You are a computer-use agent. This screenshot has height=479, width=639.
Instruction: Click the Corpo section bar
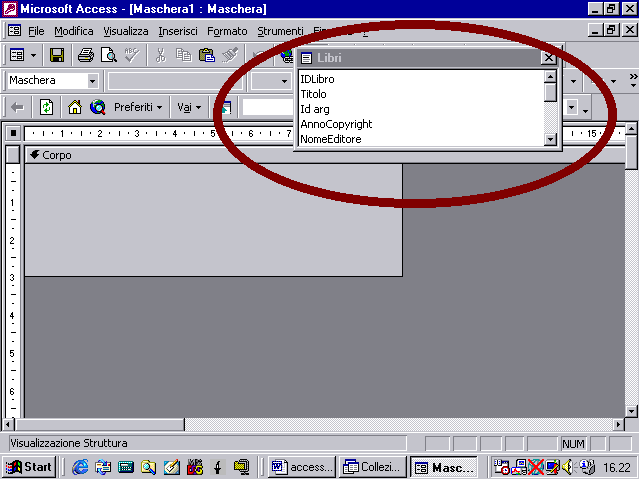pos(325,155)
